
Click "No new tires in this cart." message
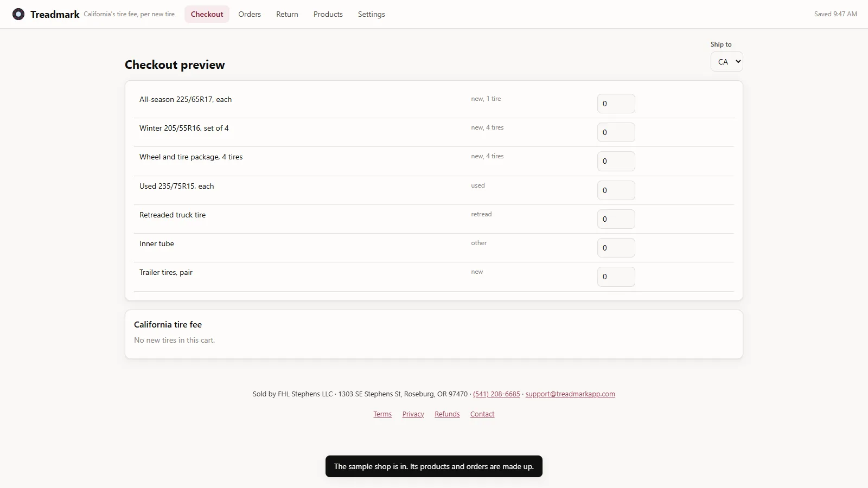click(175, 340)
